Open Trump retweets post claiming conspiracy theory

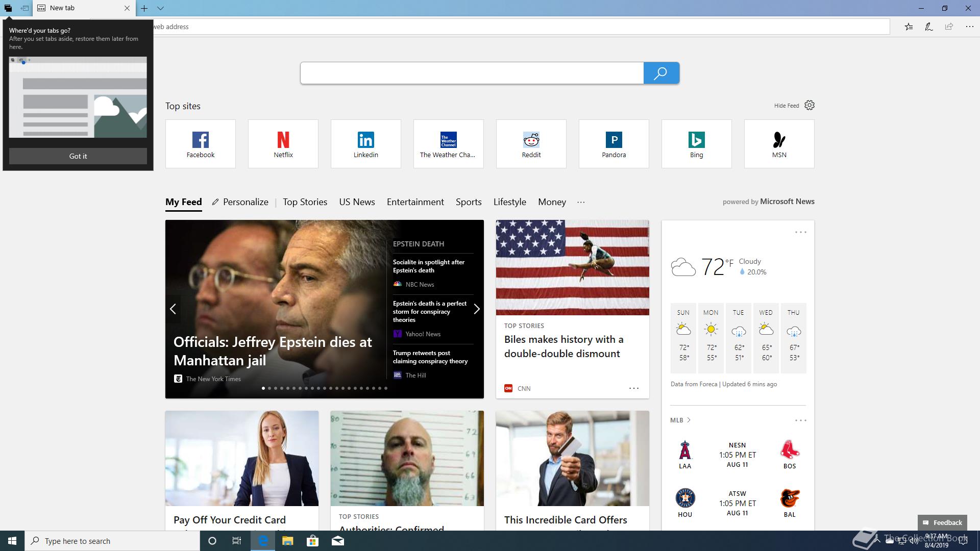pyautogui.click(x=430, y=357)
